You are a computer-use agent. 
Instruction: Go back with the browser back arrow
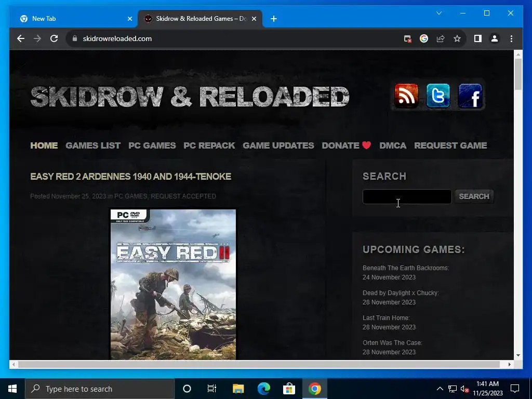click(21, 38)
